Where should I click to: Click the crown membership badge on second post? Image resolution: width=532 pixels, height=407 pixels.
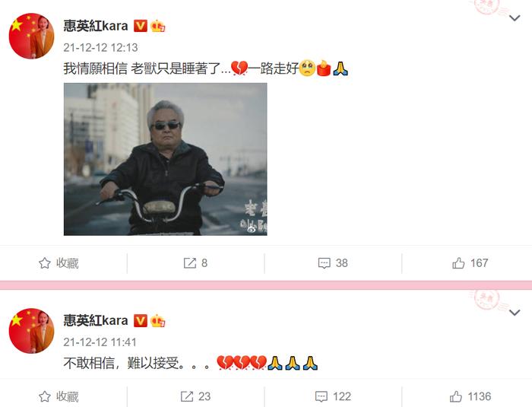tap(158, 321)
